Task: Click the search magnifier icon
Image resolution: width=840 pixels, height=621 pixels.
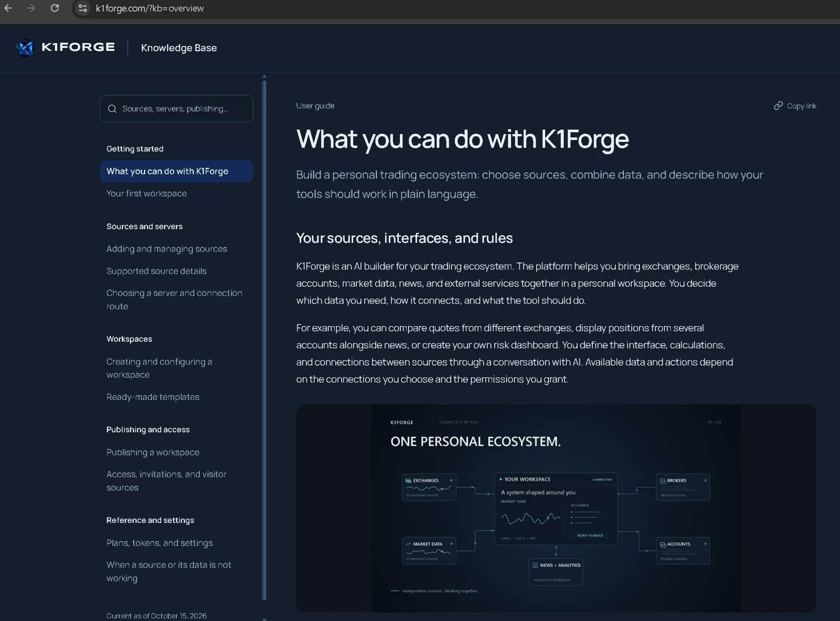Action: pyautogui.click(x=112, y=109)
